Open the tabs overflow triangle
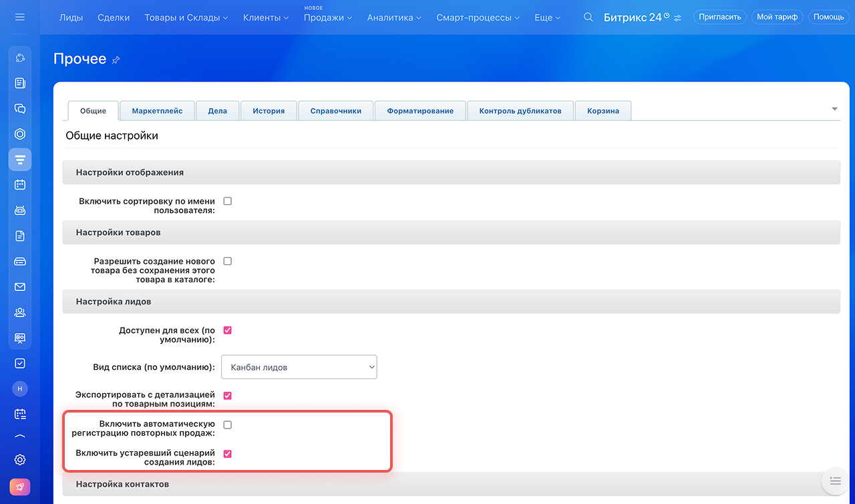 pos(834,109)
